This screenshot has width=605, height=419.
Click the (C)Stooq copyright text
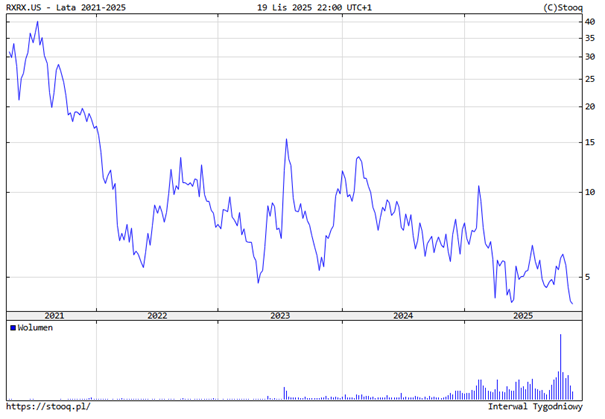[563, 7]
